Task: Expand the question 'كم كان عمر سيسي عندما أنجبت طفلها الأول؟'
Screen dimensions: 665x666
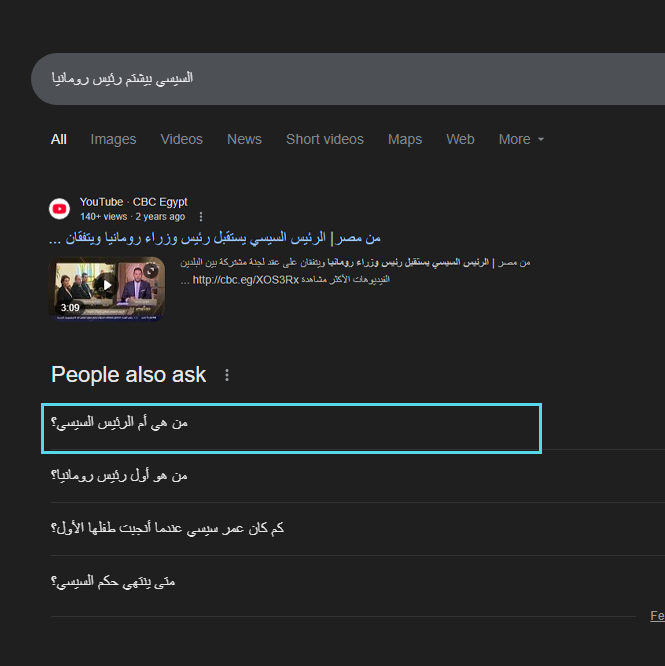Action: click(x=358, y=529)
